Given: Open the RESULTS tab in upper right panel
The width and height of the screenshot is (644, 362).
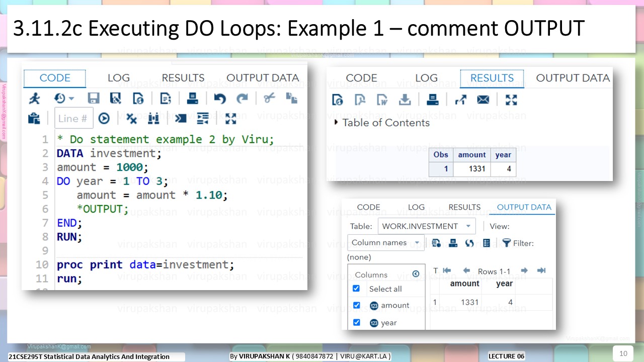Looking at the screenshot, I should coord(492,78).
